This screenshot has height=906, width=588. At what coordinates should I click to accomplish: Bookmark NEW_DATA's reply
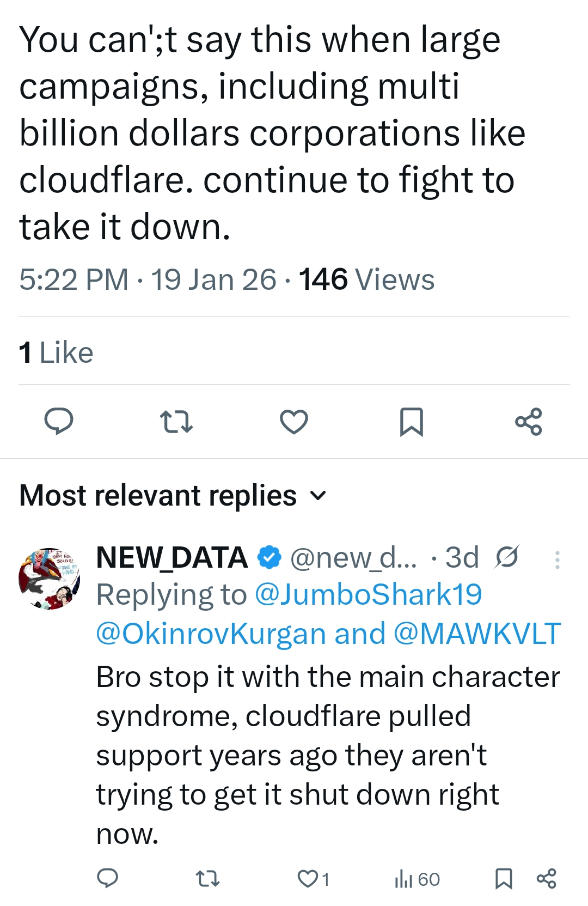point(504,878)
